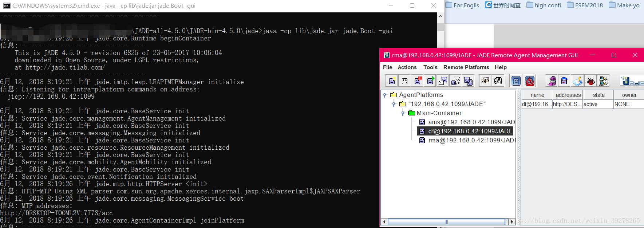This screenshot has width=644, height=228.
Task: Select df@192.168.0.42:1099/JADE agent
Action: click(470, 131)
